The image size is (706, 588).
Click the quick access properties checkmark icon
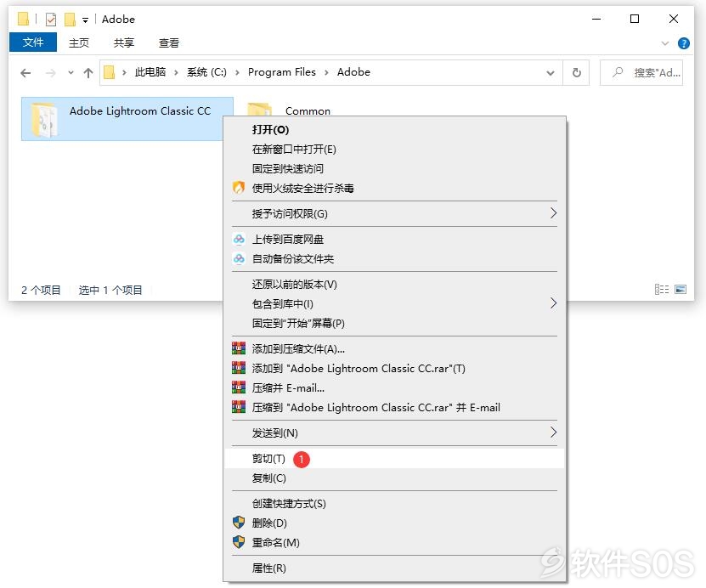tap(51, 20)
